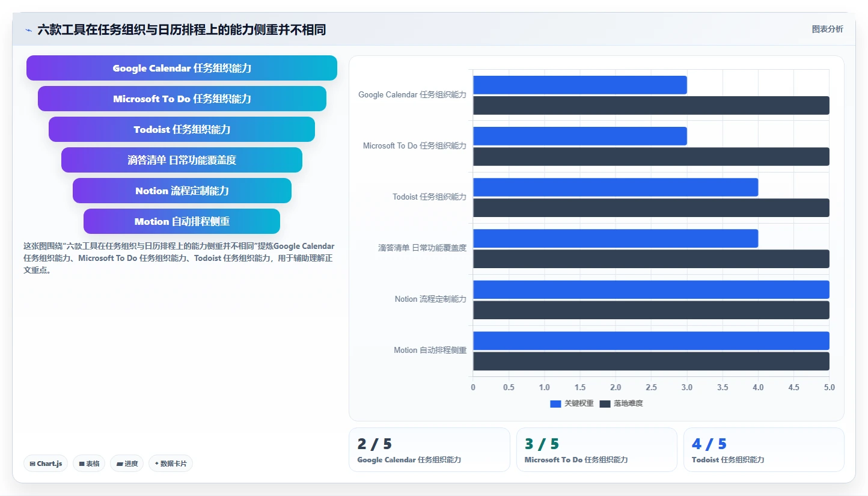The width and height of the screenshot is (868, 496).
Task: Click the dark bar in the Microsoft To Do chart row
Action: click(x=651, y=156)
